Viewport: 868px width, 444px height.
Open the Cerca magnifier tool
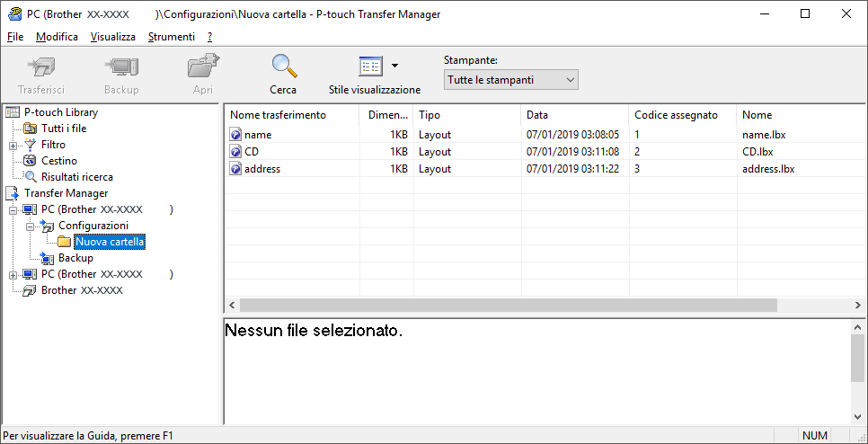point(283,67)
